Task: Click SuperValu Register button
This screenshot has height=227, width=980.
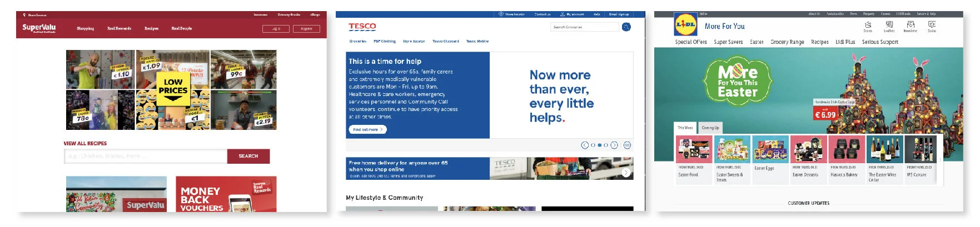Action: click(306, 28)
